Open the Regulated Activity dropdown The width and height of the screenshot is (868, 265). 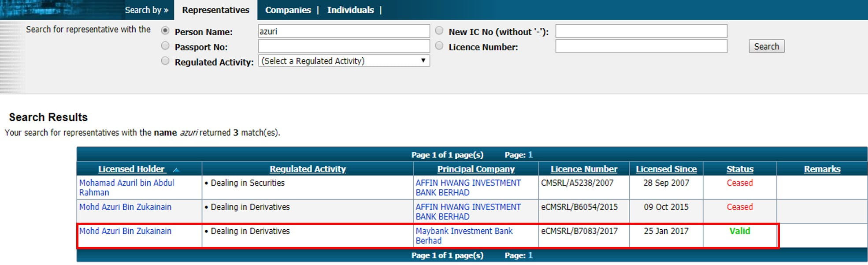344,61
